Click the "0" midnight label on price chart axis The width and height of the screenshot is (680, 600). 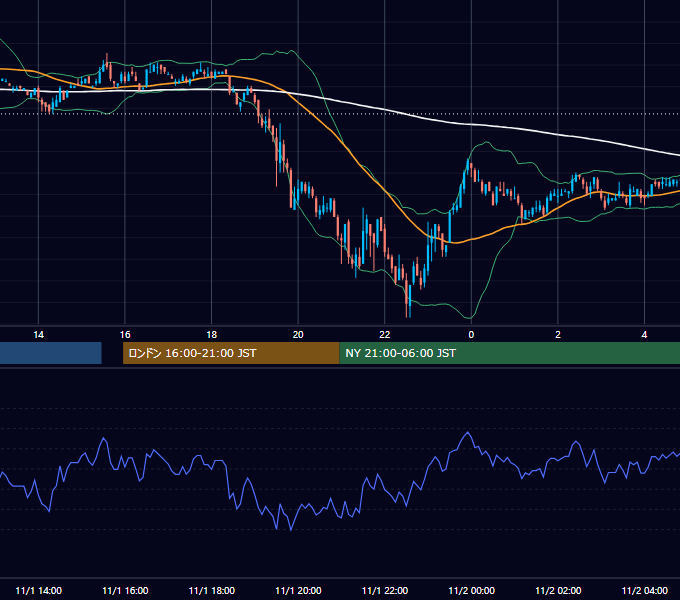coord(471,335)
